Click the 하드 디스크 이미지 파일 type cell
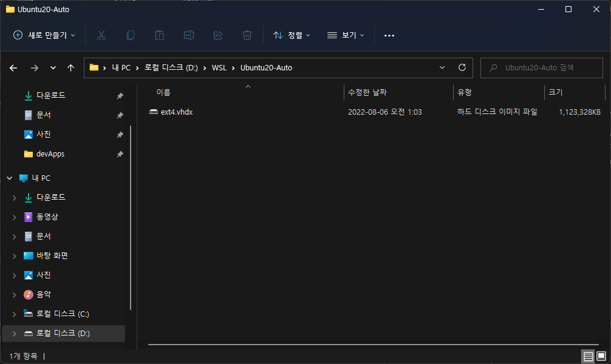Screen dimensions: 611x364 coord(497,112)
